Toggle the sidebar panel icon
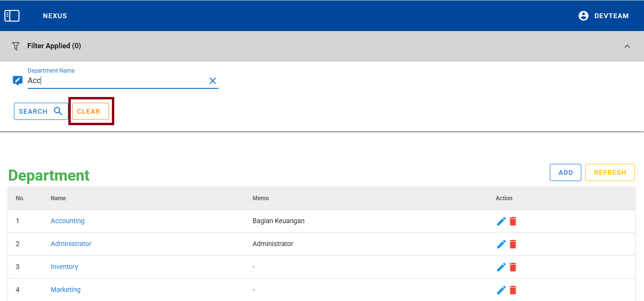This screenshot has width=644, height=301. coord(12,16)
